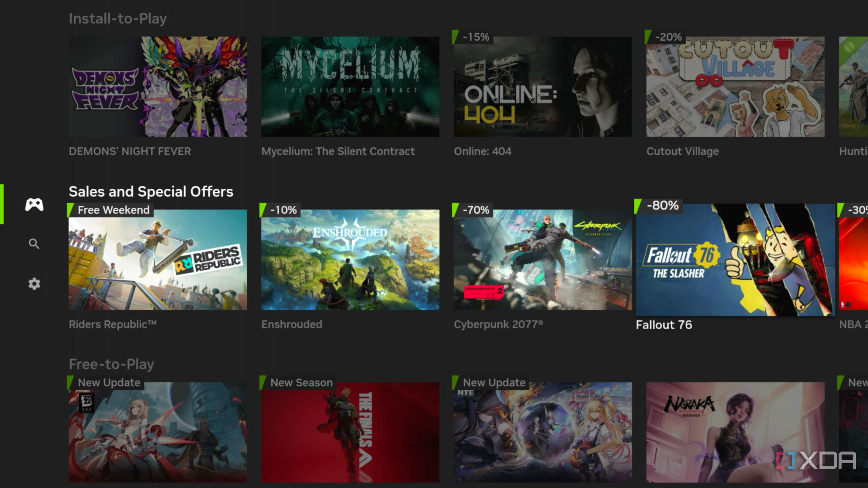The image size is (868, 488).
Task: Click the New Season badge on THE FINALS
Action: click(x=298, y=383)
